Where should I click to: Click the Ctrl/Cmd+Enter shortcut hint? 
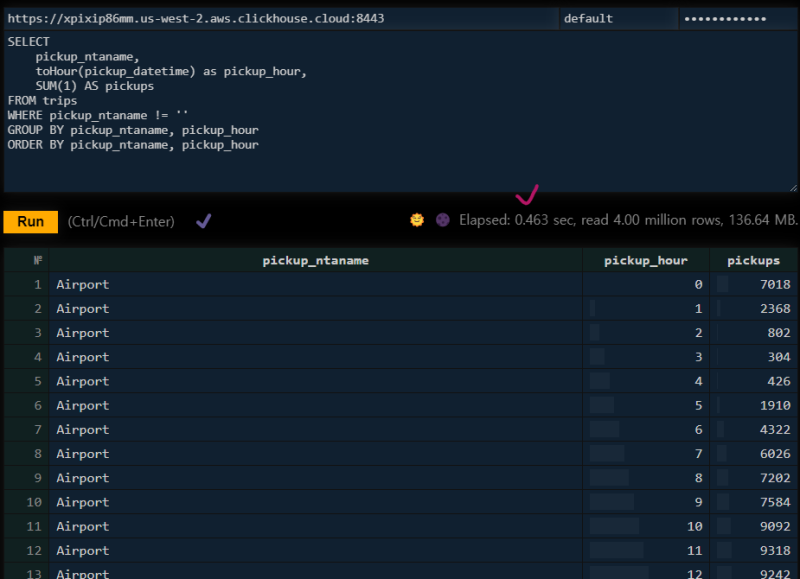tap(121, 221)
